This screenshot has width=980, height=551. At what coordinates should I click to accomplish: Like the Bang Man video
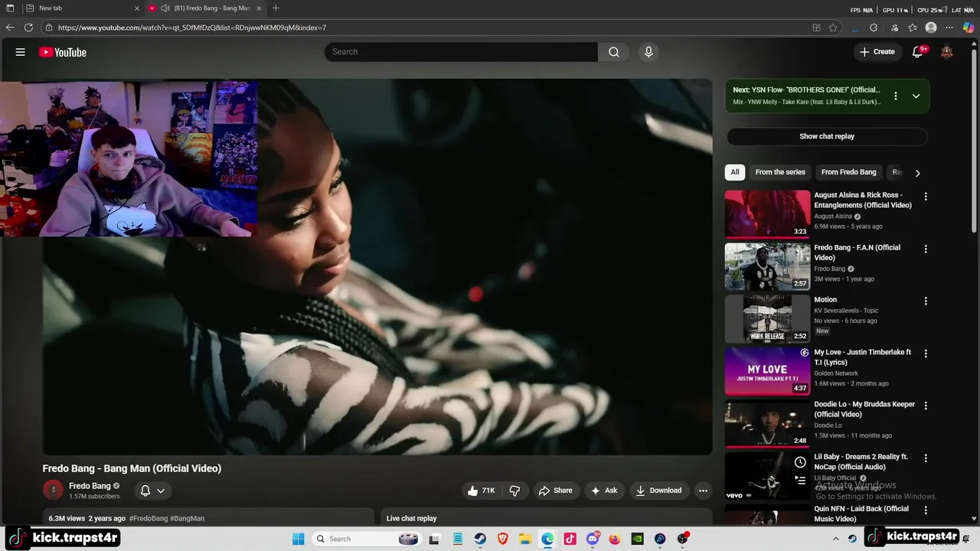481,491
